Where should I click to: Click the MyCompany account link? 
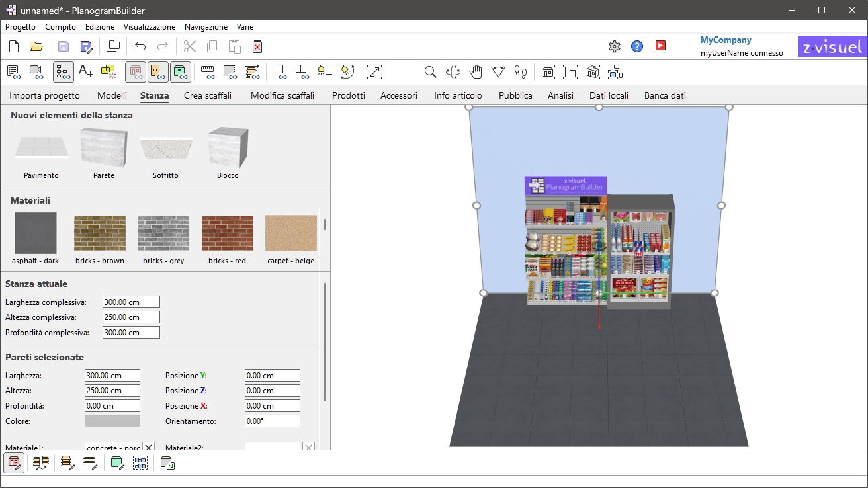coord(726,40)
